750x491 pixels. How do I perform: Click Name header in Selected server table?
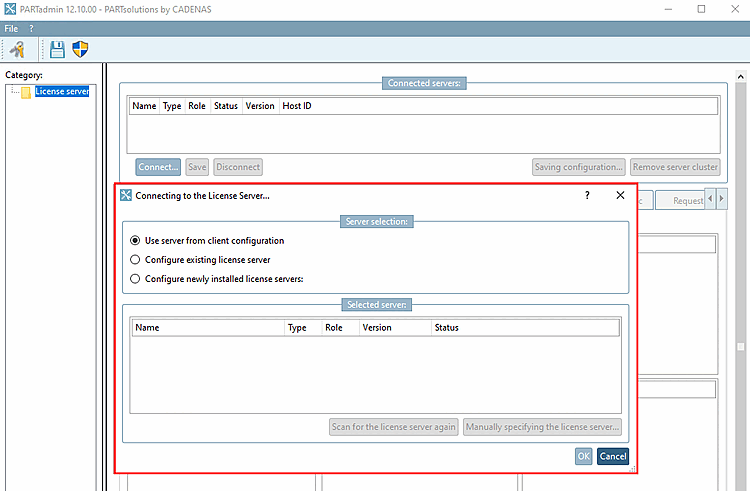click(x=208, y=328)
